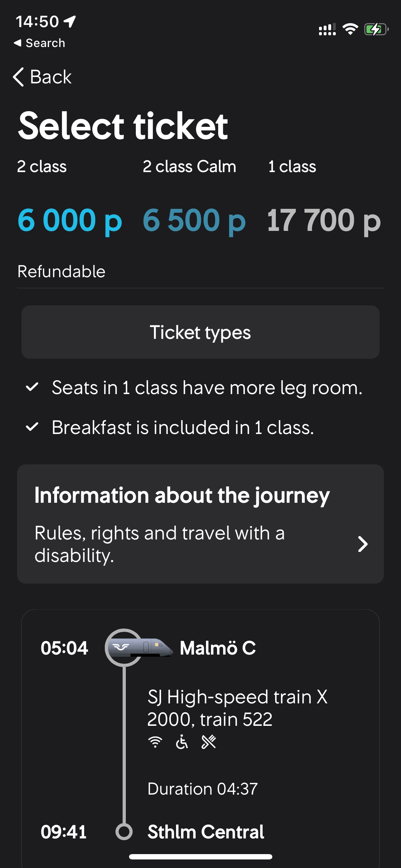
Task: Choose the 2 class Calm column header
Action: pyautogui.click(x=189, y=166)
